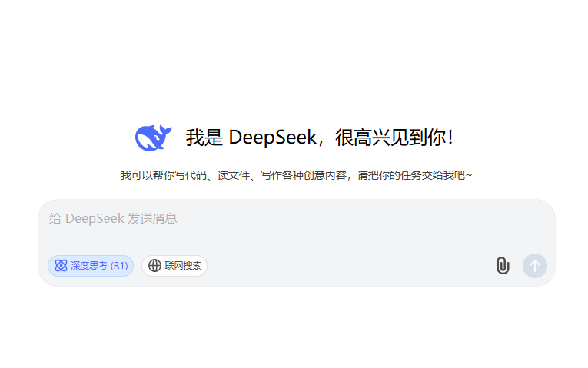Click the word DeepSeek in the greeting heading
Viewport: 588px width, 368px height.
[x=273, y=138]
